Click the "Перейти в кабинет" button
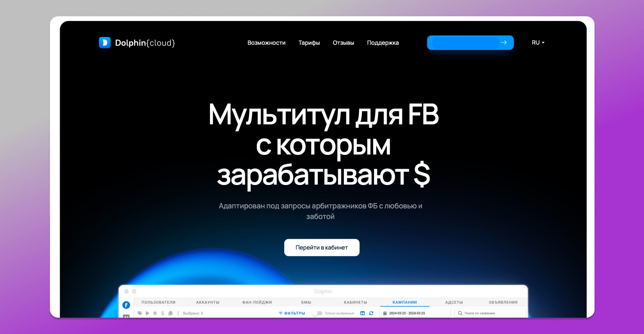Image resolution: width=644 pixels, height=334 pixels. point(322,247)
